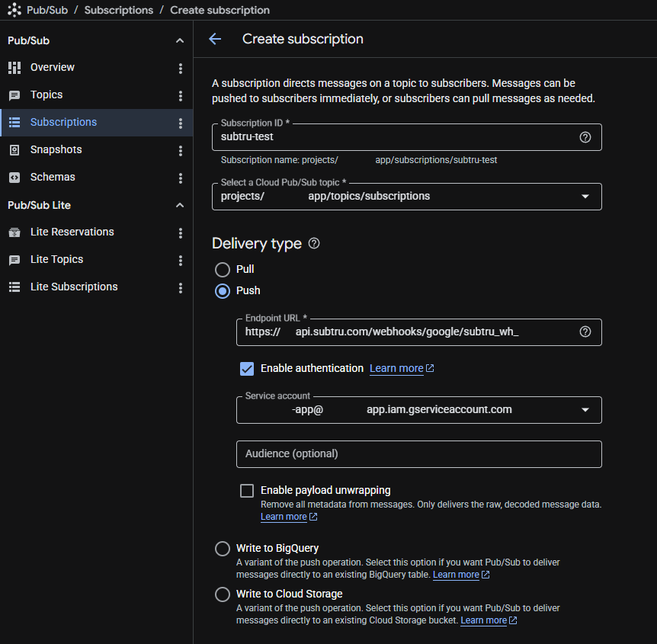Click the Schemas code icon

14,178
